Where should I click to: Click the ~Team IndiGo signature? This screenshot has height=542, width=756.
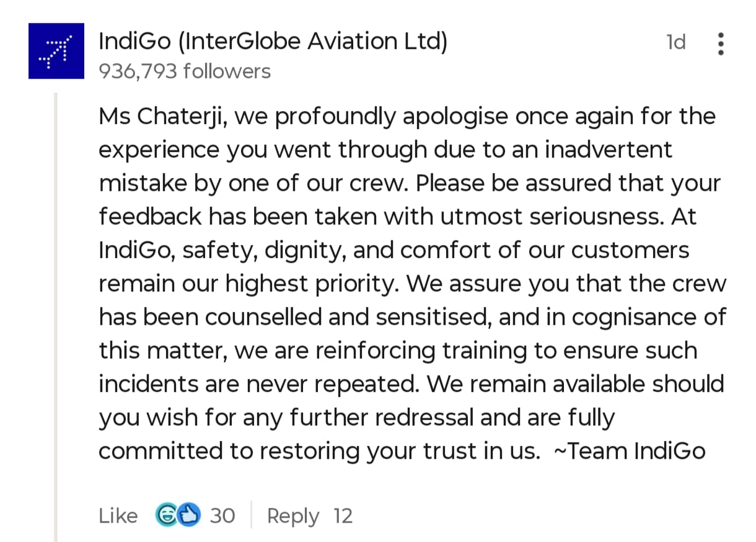tap(629, 450)
